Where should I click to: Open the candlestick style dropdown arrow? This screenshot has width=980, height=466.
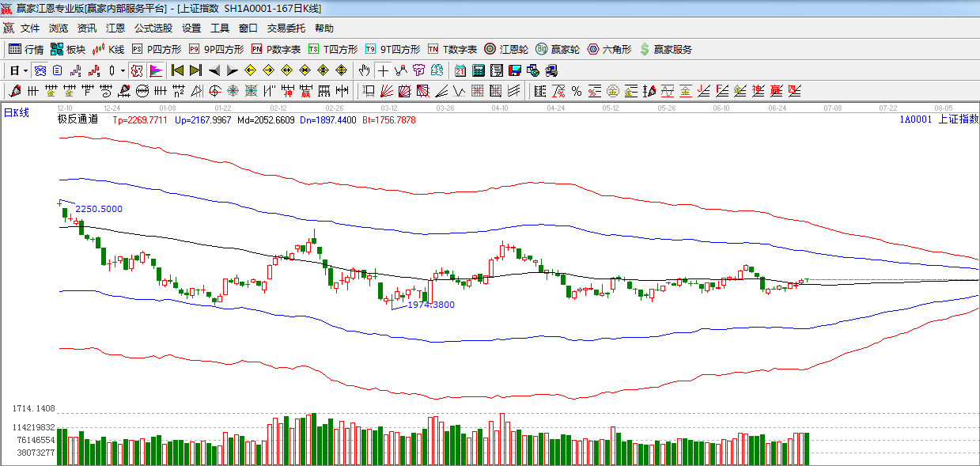tap(123, 70)
